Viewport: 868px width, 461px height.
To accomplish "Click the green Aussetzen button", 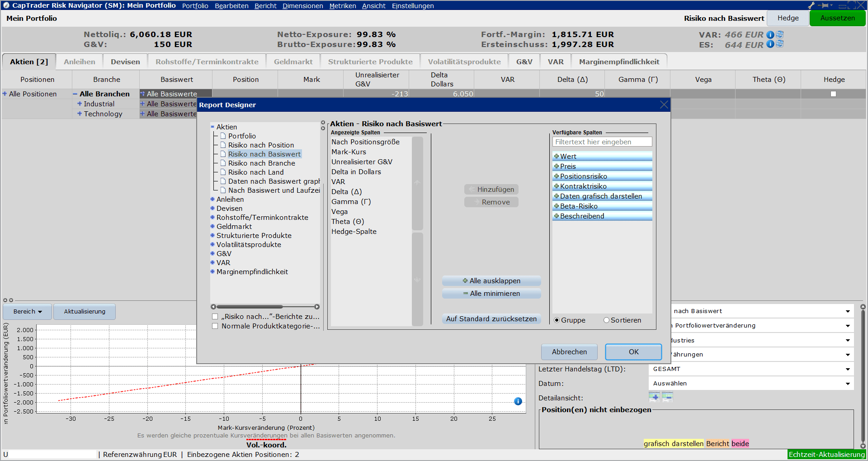I will pos(837,18).
